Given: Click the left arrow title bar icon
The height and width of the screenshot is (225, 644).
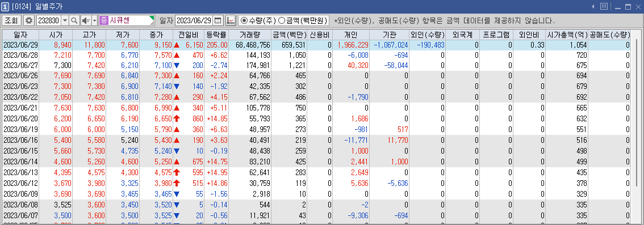Looking at the screenshot, I should pos(593,7).
